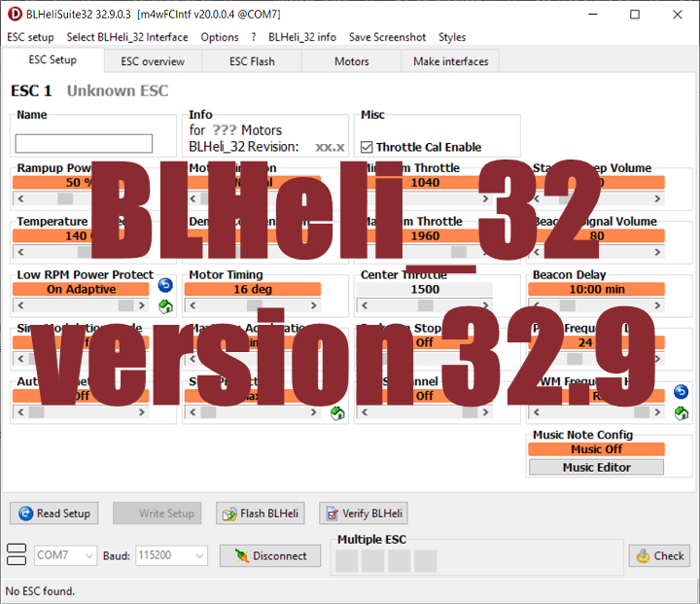Screen dimensions: 700x604
Task: Click the 'Unknown ESC' heading text
Action: coord(118,90)
